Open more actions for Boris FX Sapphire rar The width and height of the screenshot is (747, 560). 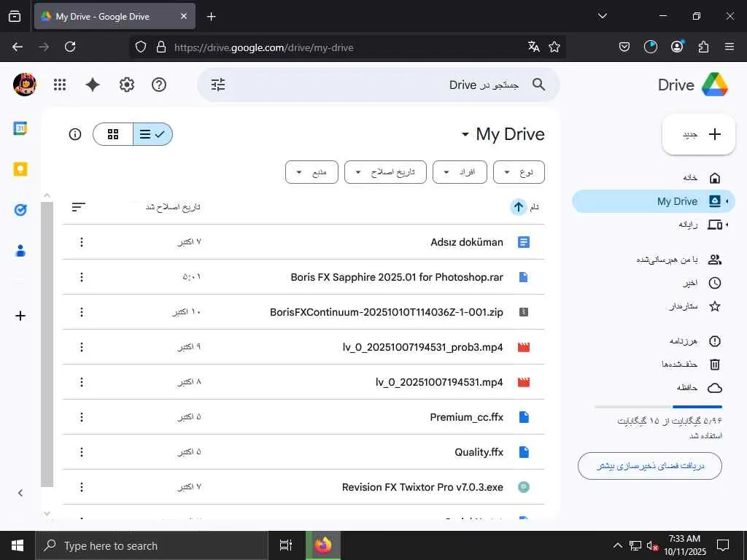click(82, 277)
